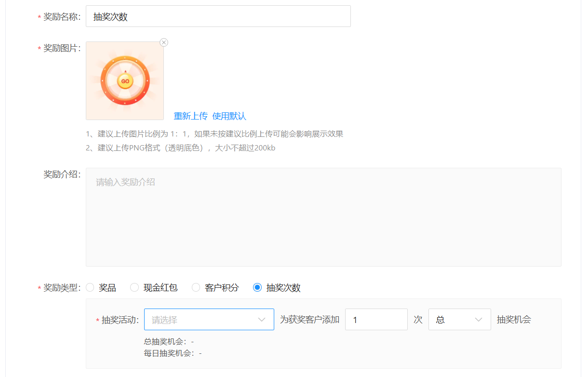Open the 抽奖活动 请选择 dropdown
The width and height of the screenshot is (588, 377).
point(202,320)
